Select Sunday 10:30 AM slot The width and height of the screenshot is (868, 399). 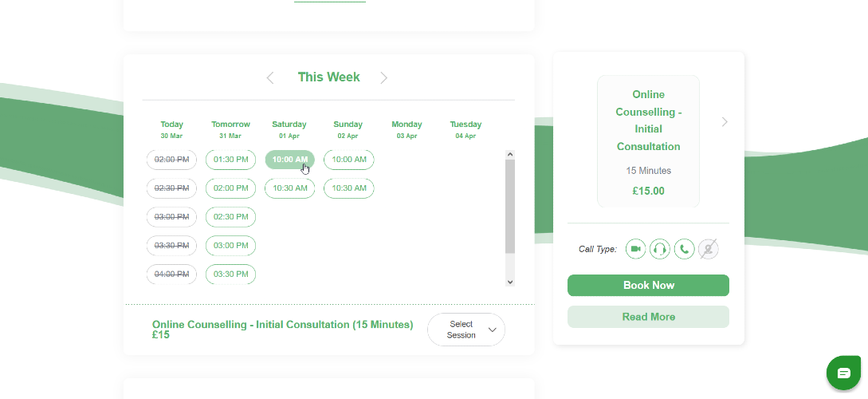349,188
